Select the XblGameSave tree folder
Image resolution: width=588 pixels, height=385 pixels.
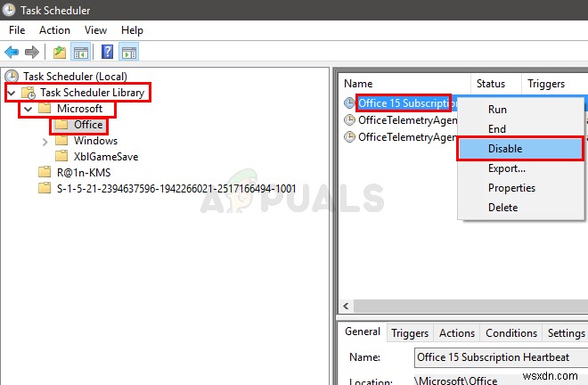106,157
